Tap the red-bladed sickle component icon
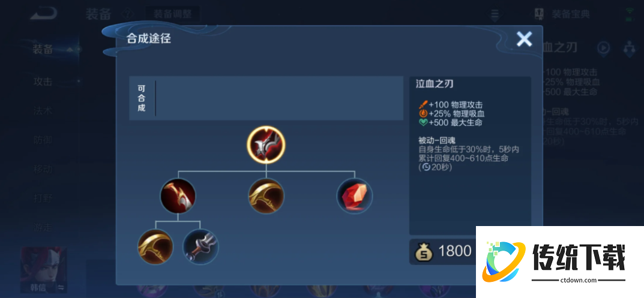This screenshot has height=298, width=644. [178, 196]
